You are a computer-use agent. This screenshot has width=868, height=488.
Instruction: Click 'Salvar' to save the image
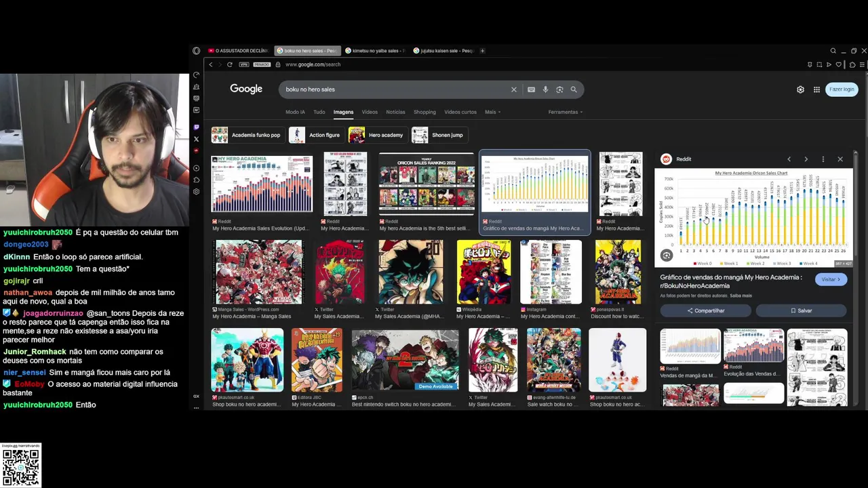(x=801, y=310)
